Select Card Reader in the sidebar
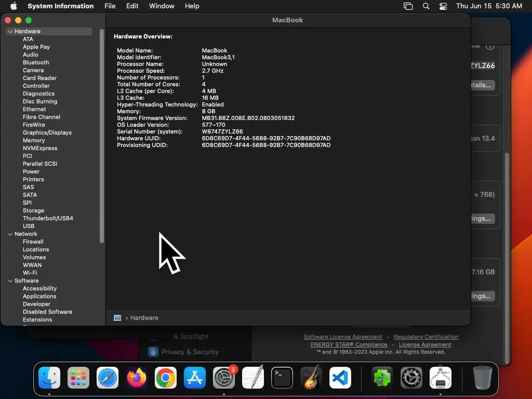The image size is (532, 399). (x=39, y=78)
